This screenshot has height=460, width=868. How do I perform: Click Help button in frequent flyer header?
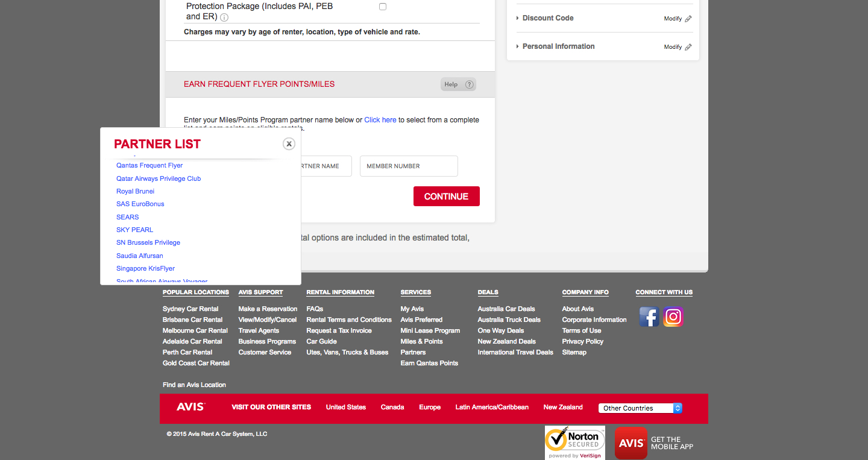(458, 84)
